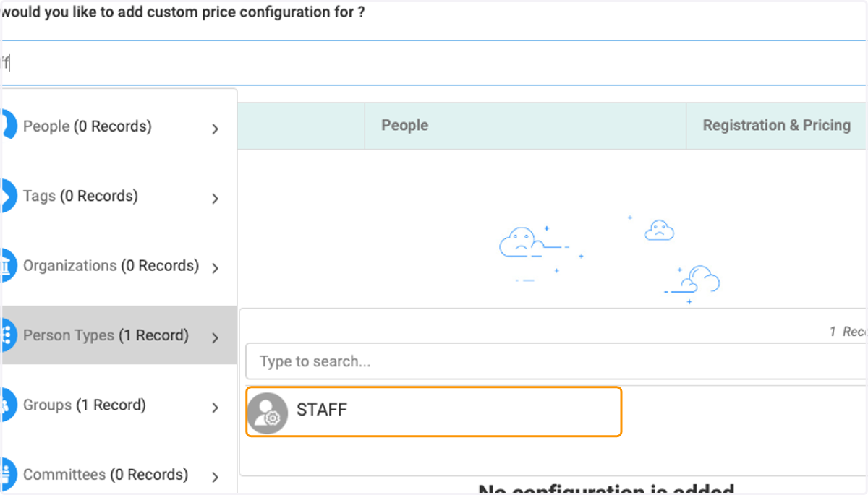Click the STAFF person type avatar icon
The image size is (868, 495).
pyautogui.click(x=267, y=413)
